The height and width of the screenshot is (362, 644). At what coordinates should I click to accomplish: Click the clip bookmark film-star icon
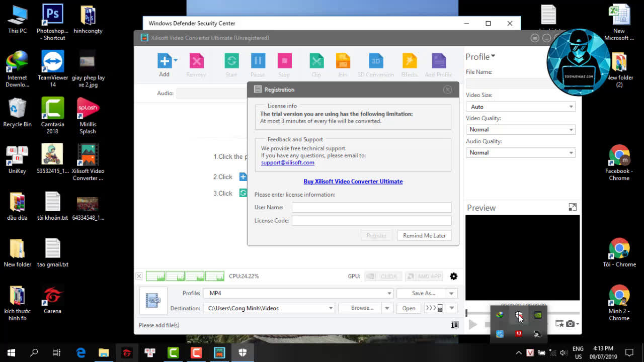[559, 324]
